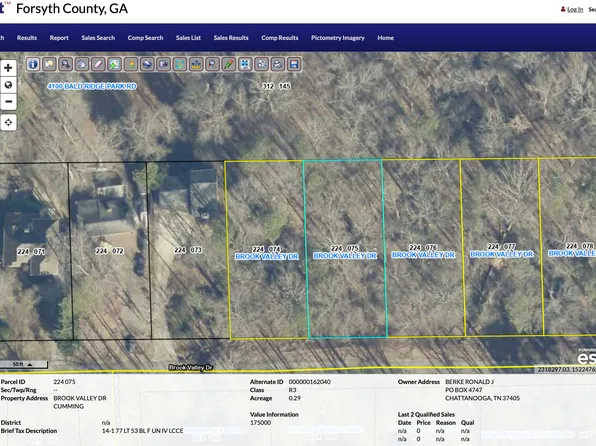Click the CUMMING city text
The image size is (596, 446).
[x=68, y=406]
